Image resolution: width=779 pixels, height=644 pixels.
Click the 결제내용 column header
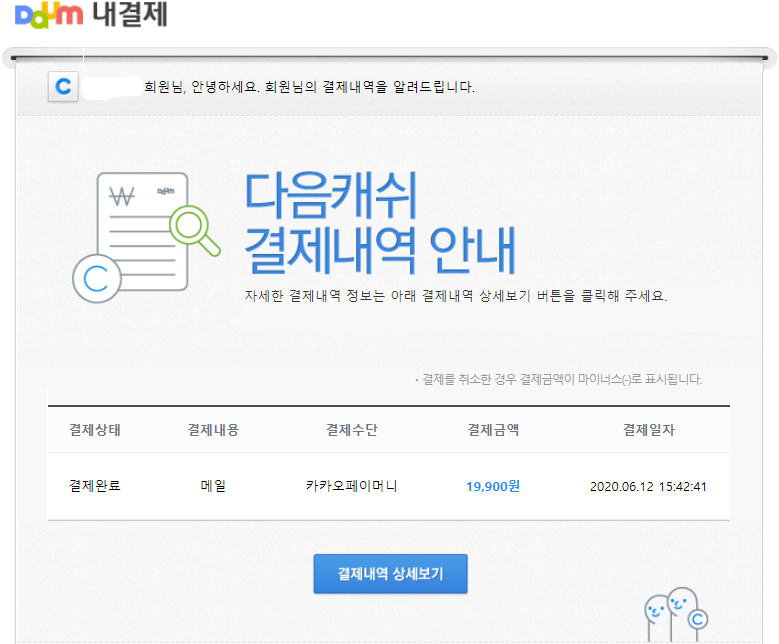click(213, 429)
